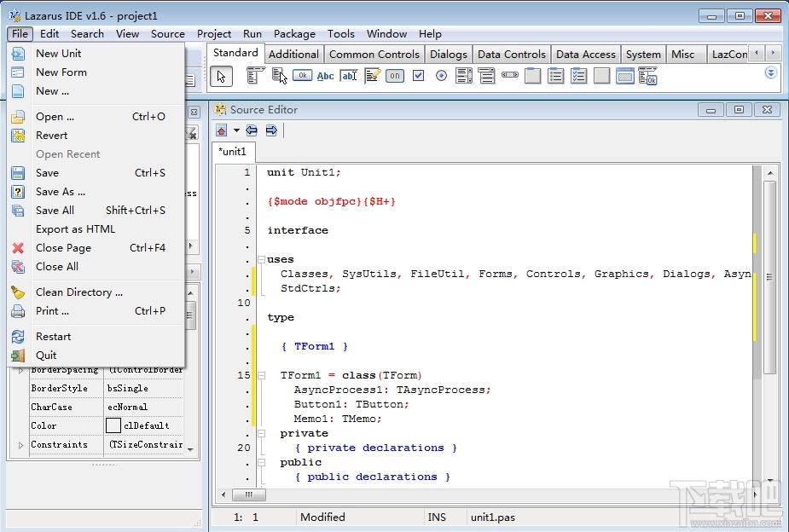This screenshot has height=532, width=789.
Task: Pick the TRadioButton component icon
Action: (441, 76)
